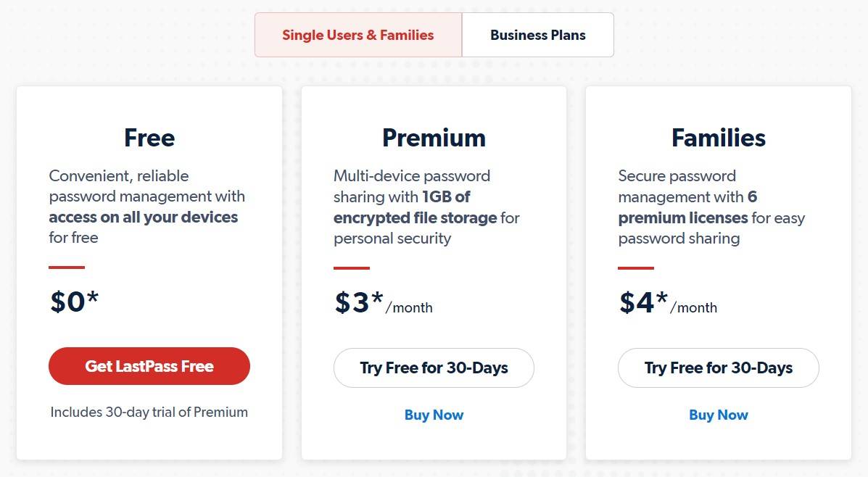Click the Get LastPass Free button
Image resolution: width=868 pixels, height=477 pixels.
click(x=149, y=366)
